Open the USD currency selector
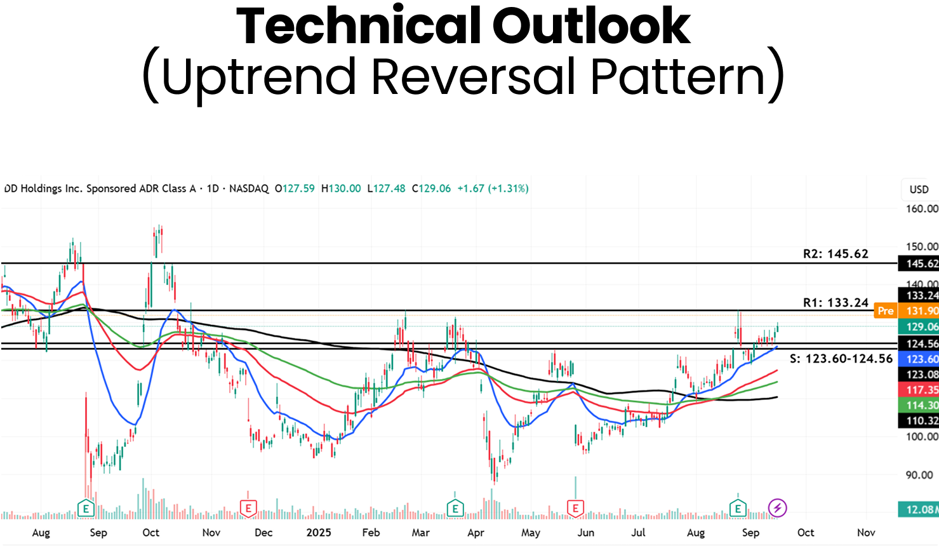939x560 pixels. point(919,189)
